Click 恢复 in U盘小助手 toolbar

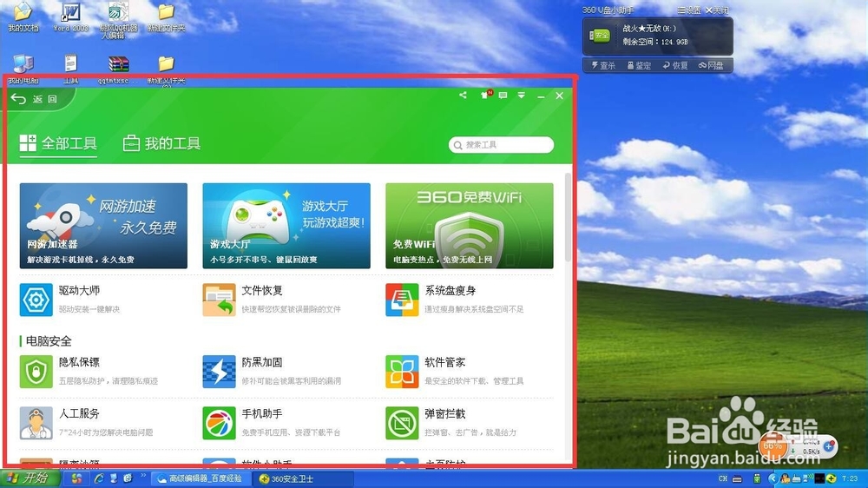click(675, 65)
